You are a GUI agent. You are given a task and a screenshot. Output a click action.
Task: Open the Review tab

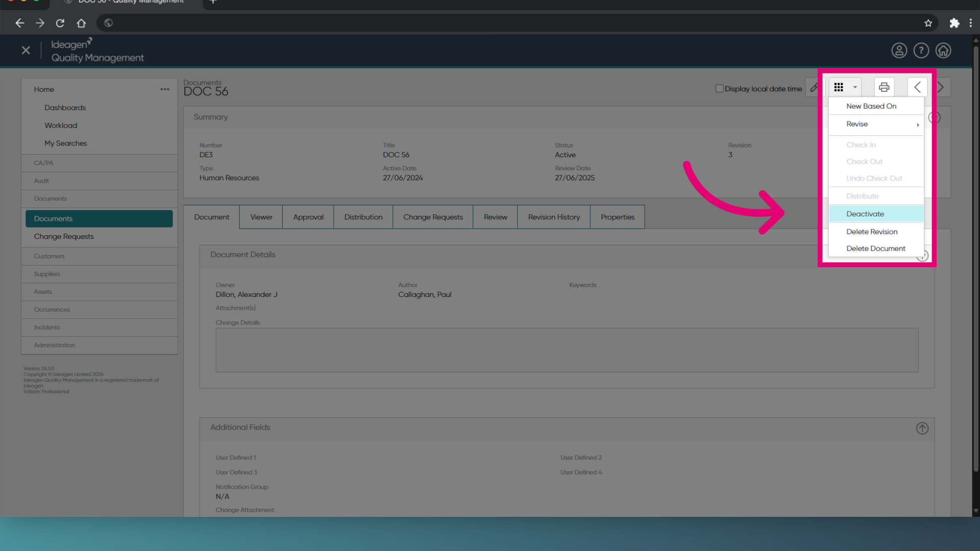[x=495, y=217]
